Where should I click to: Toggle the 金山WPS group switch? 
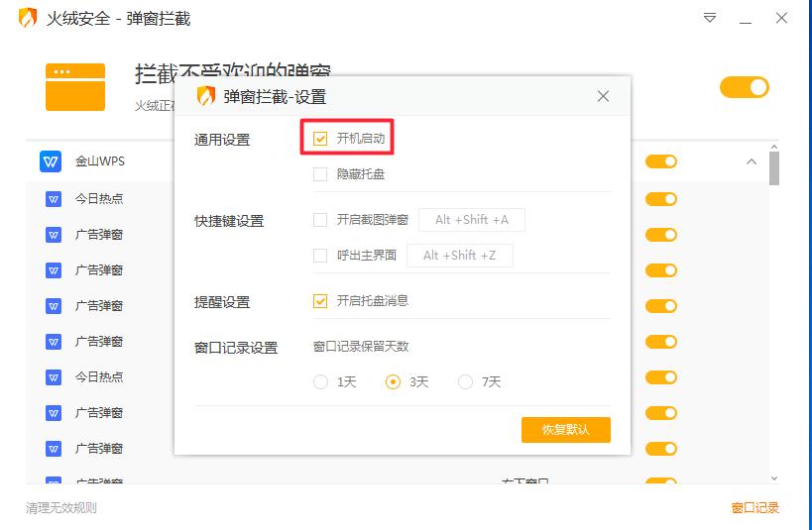661,161
